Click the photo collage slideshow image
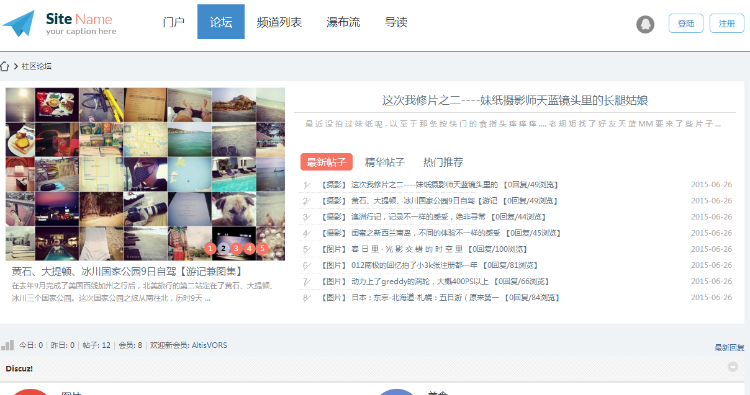The image size is (750, 395). click(145, 174)
